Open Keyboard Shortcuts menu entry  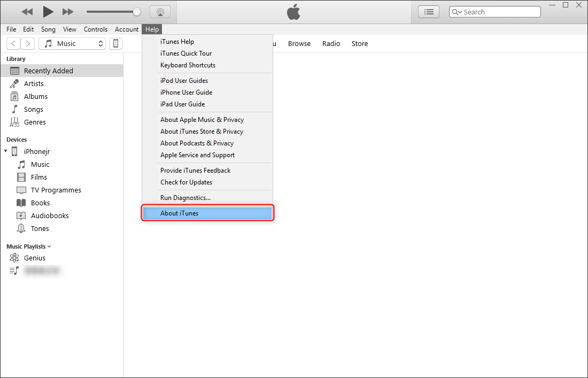(207, 65)
